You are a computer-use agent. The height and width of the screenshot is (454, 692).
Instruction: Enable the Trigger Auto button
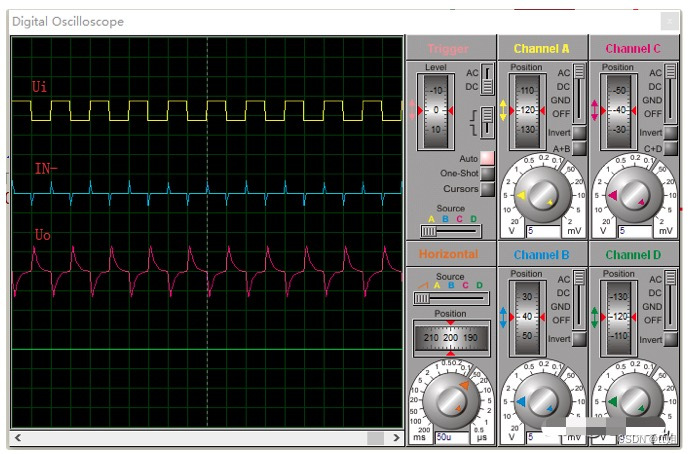[x=487, y=158]
